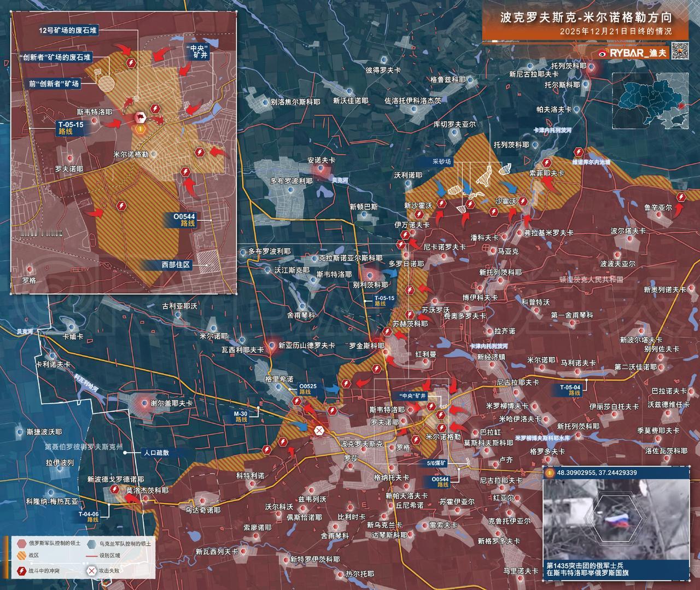Click the white flag hexagon in the inset map

[x=140, y=118]
